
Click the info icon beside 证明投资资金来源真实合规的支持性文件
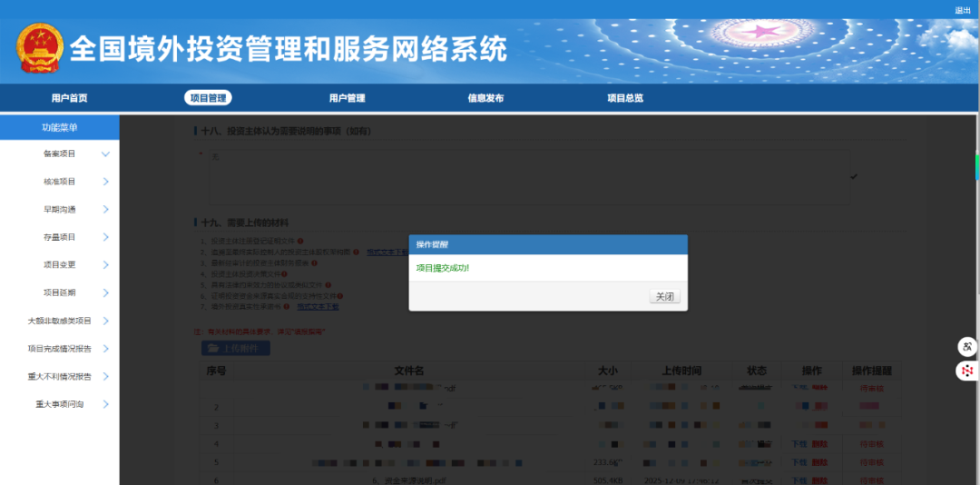[340, 296]
